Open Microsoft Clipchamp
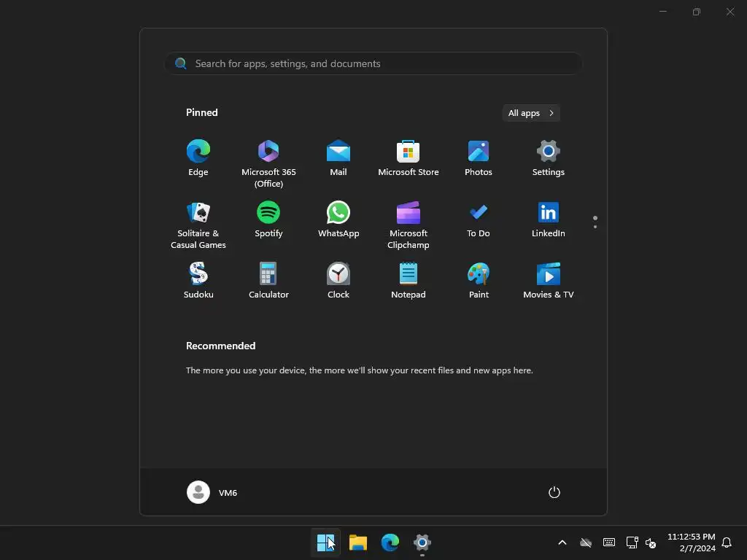This screenshot has width=747, height=560. coord(409,225)
